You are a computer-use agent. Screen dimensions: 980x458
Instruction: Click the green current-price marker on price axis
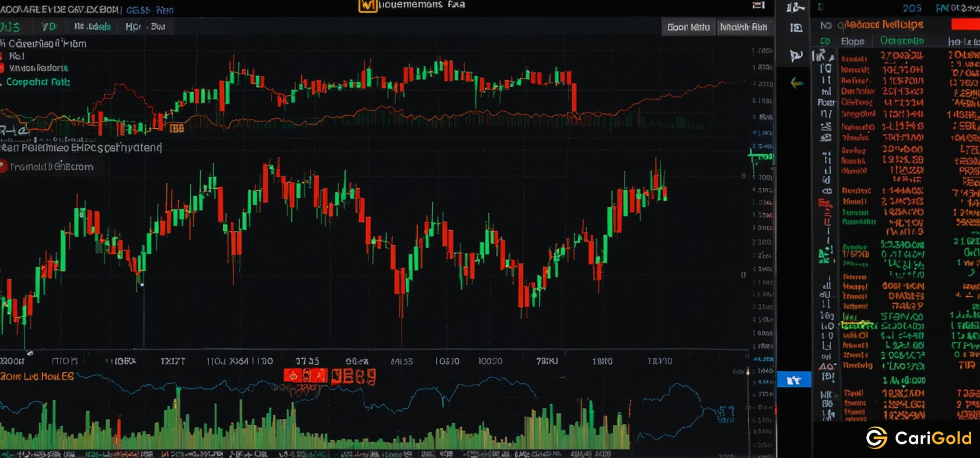coord(761,156)
